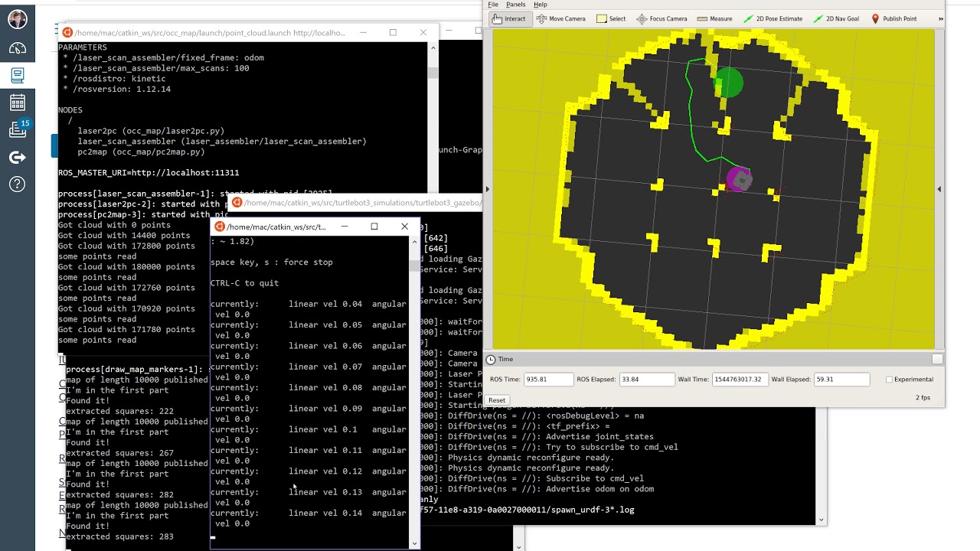
Task: Minimize the point_cloud.launch terminal window
Action: pos(364,33)
